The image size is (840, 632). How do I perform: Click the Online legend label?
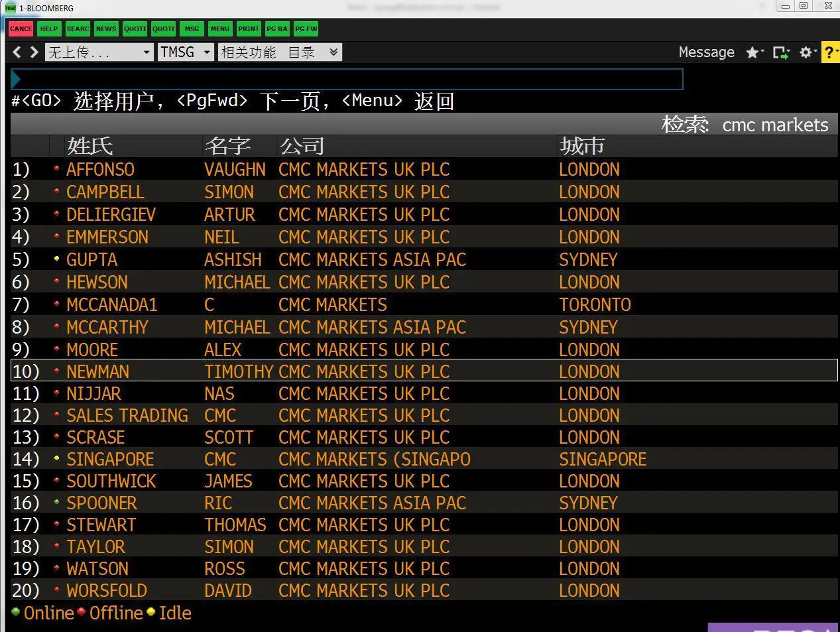pyautogui.click(x=49, y=613)
